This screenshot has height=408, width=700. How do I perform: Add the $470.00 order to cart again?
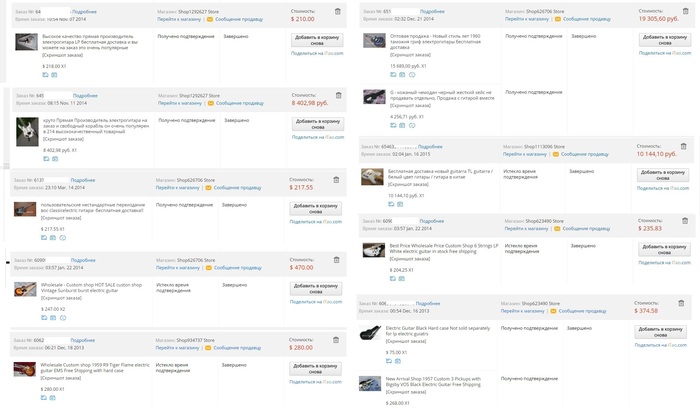point(315,289)
